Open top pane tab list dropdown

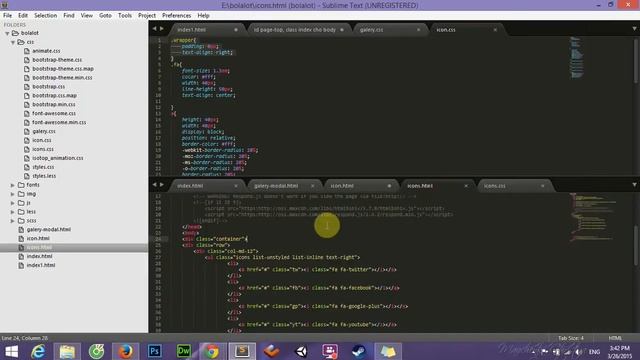[634, 29]
